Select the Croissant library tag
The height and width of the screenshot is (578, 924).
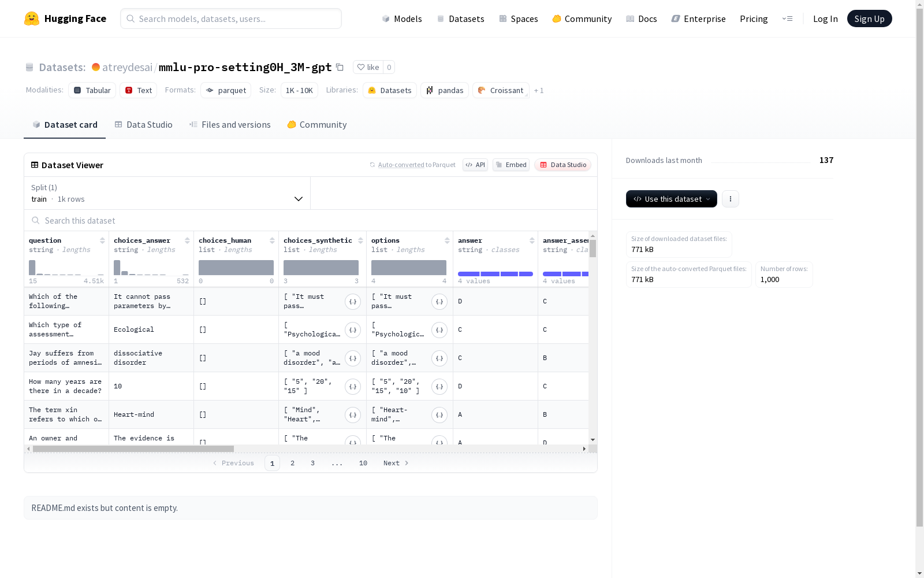(x=501, y=90)
